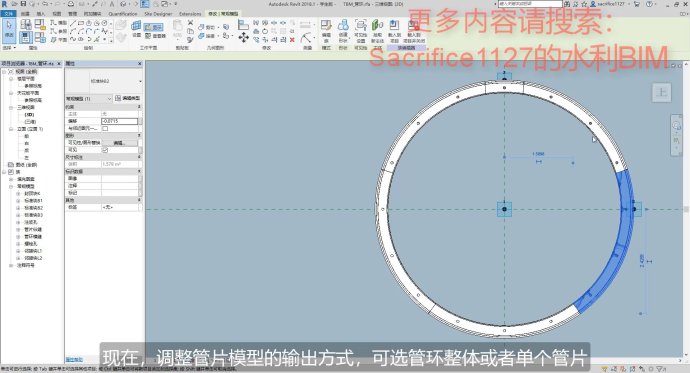690x373 pixels.
Task: Click the visibility override 编辑... button
Action: click(119, 143)
